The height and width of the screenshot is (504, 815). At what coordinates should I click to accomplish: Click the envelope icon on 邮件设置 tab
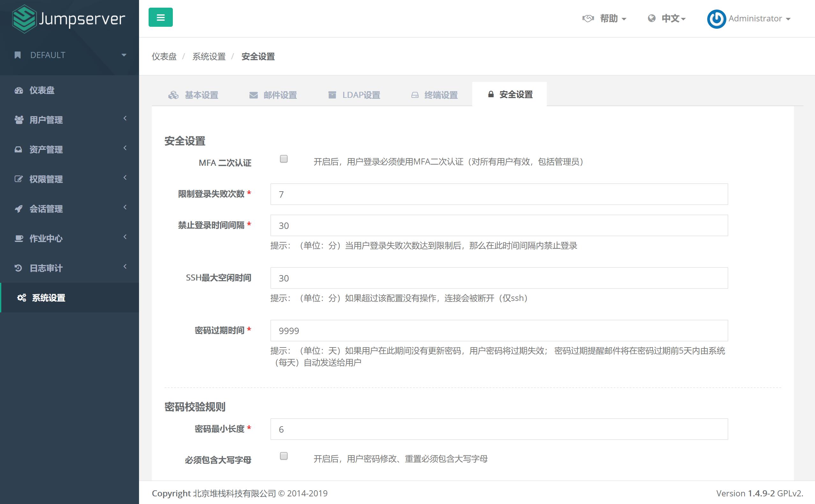click(x=254, y=95)
